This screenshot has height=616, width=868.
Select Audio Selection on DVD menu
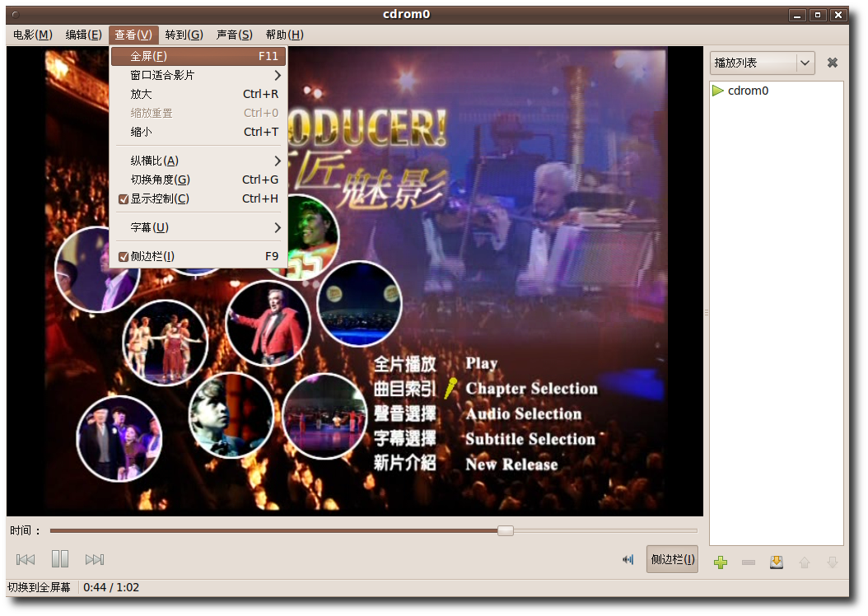[x=524, y=414]
